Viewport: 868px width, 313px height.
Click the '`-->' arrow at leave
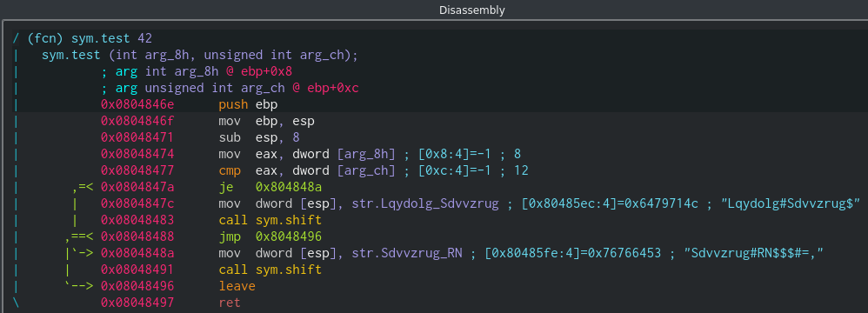(x=78, y=286)
